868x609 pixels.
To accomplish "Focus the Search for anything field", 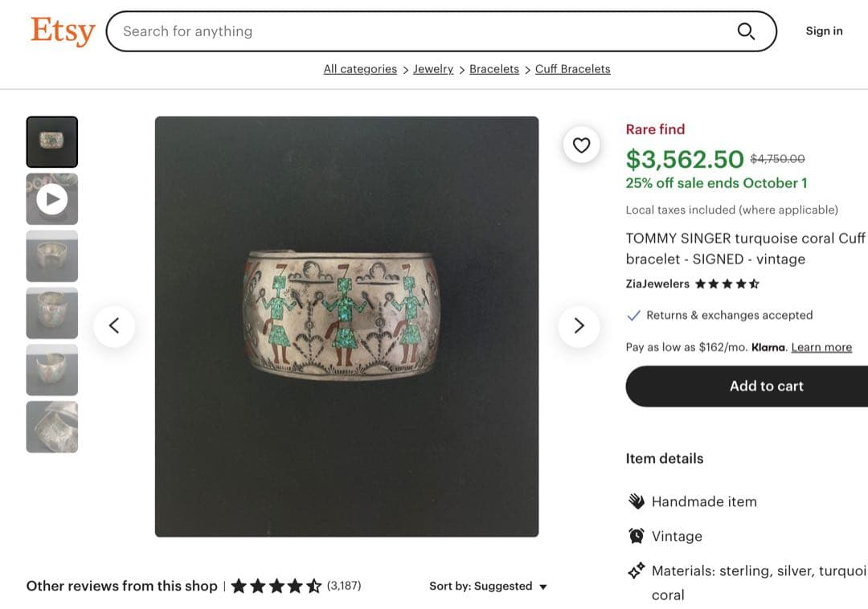I will (x=418, y=31).
